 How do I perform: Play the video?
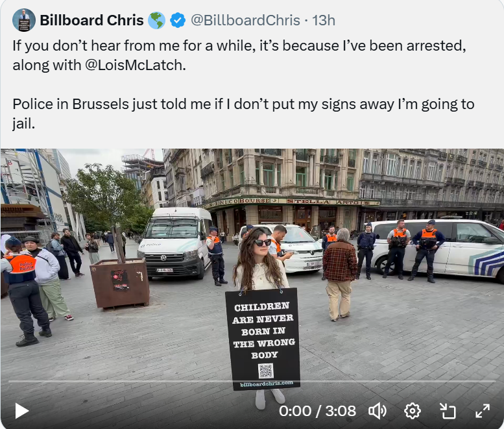point(21,411)
